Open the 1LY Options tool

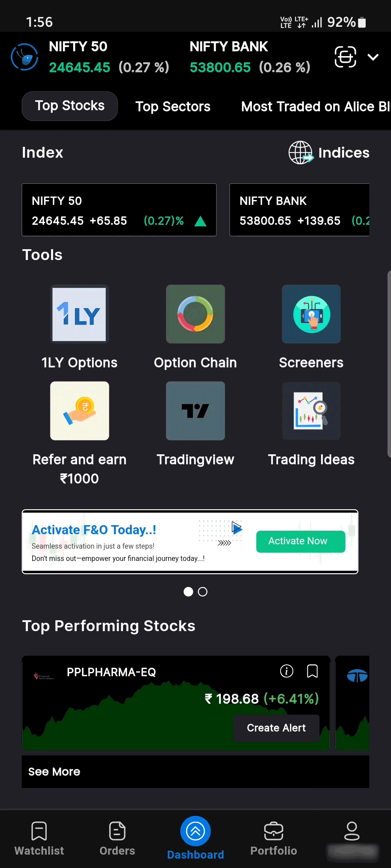[80, 314]
